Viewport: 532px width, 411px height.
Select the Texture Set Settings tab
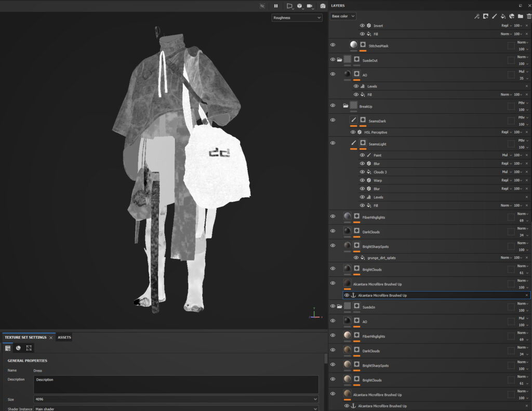[25, 337]
